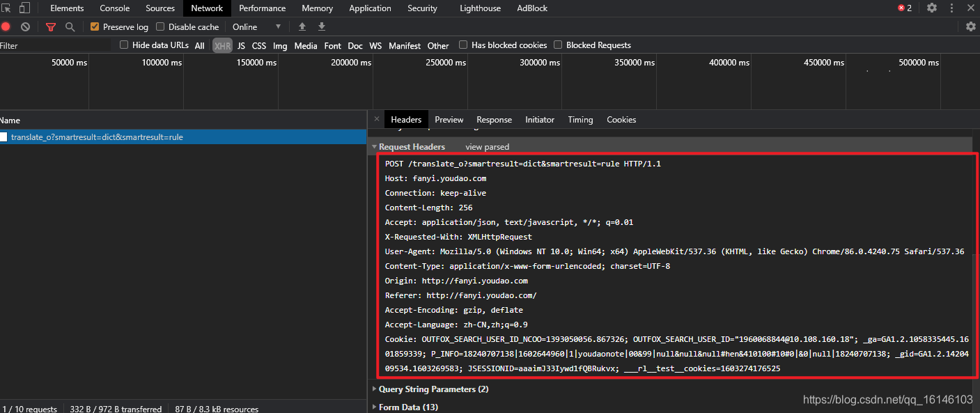Clear the network log
This screenshot has height=413, width=980.
(25, 27)
